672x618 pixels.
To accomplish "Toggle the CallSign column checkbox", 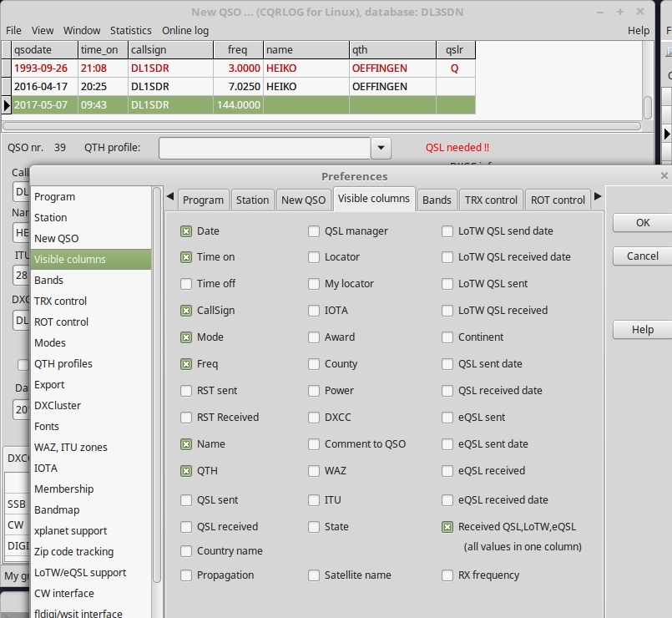I will [186, 311].
